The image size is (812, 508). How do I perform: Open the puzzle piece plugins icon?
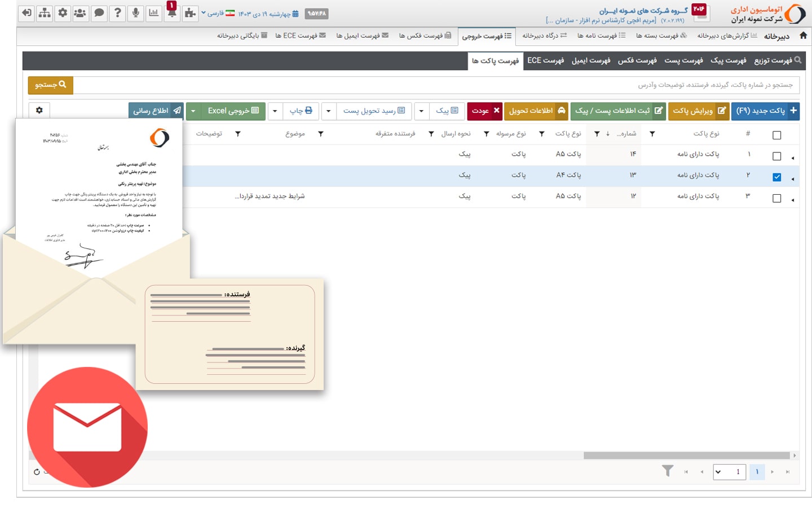click(x=190, y=13)
